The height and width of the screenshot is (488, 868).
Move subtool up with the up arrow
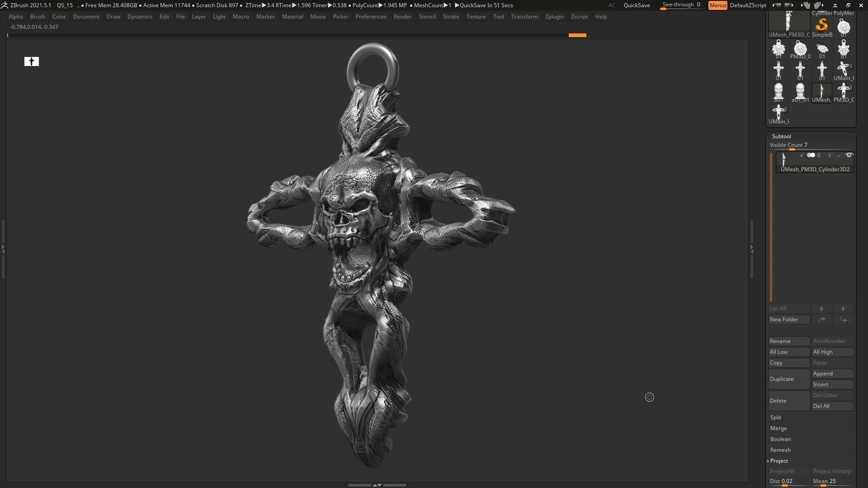[x=821, y=309]
